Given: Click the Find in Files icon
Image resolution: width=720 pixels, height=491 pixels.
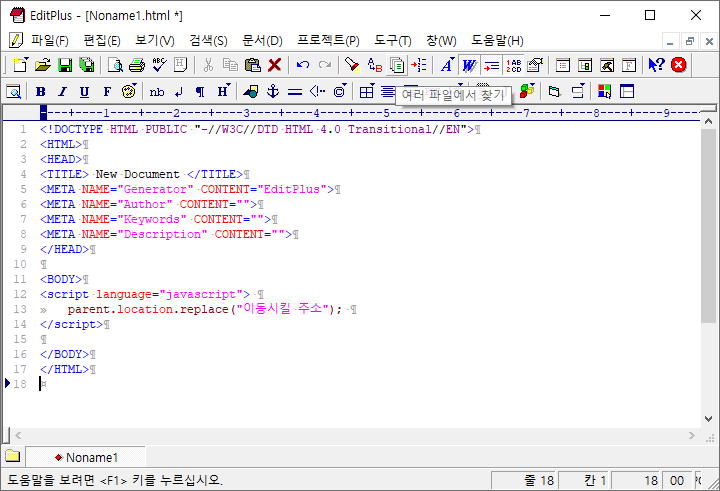Looking at the screenshot, I should 397,65.
